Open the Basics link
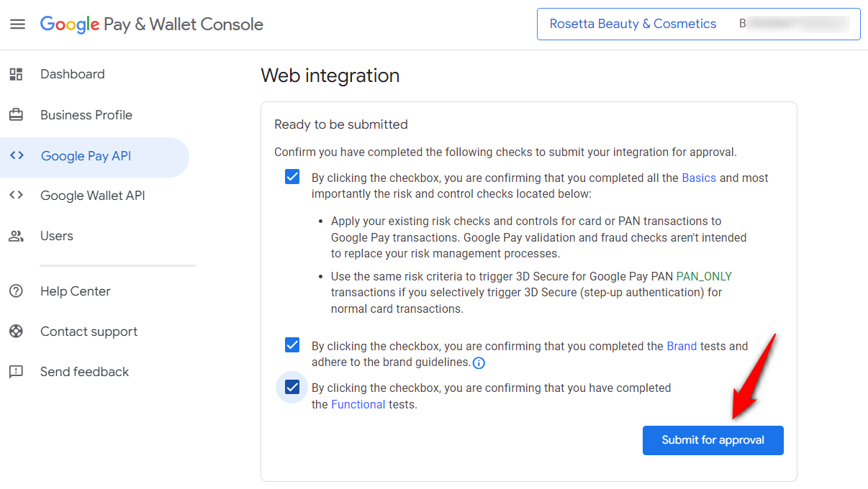This screenshot has width=868, height=489. pos(698,177)
